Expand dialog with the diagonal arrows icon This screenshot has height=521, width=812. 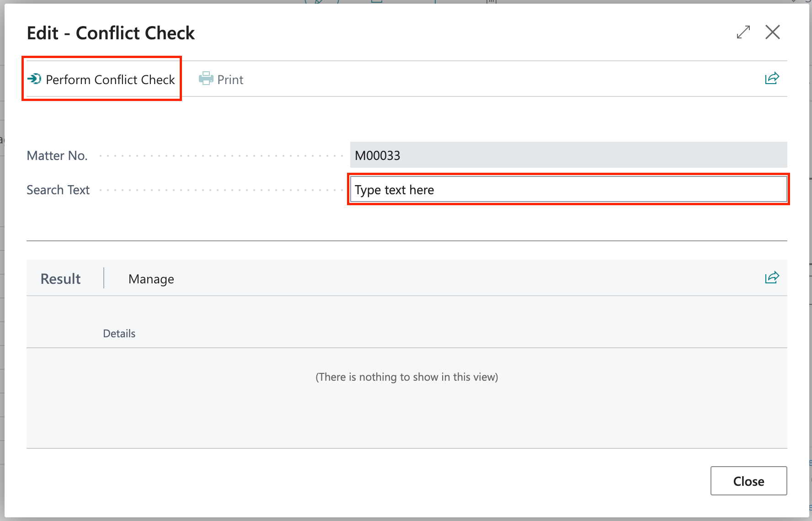(743, 32)
